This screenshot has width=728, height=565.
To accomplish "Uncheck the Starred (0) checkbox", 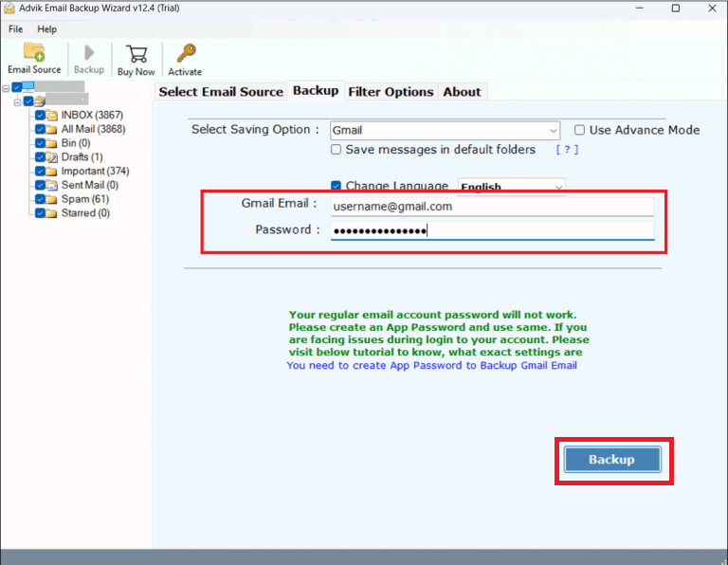I will [x=40, y=213].
